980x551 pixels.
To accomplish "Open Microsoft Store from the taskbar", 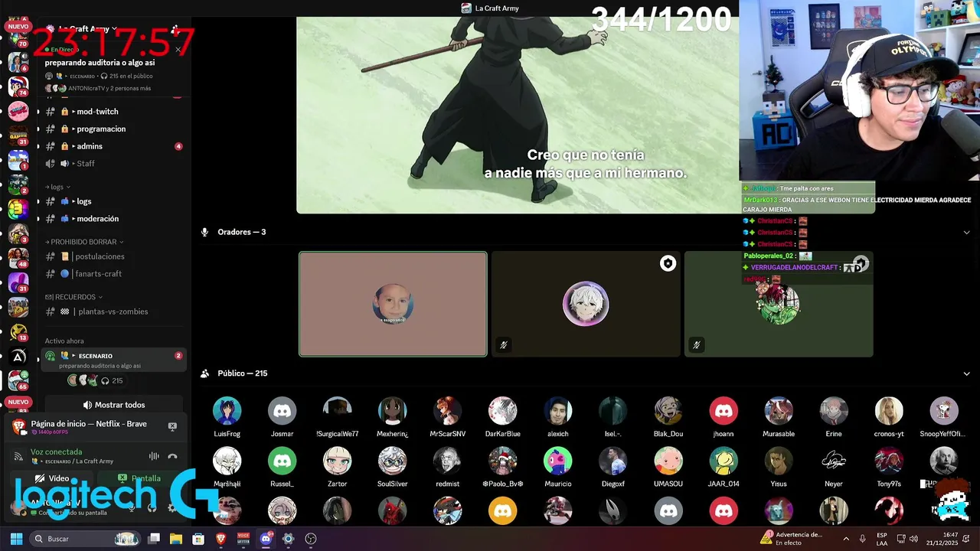I will [198, 539].
